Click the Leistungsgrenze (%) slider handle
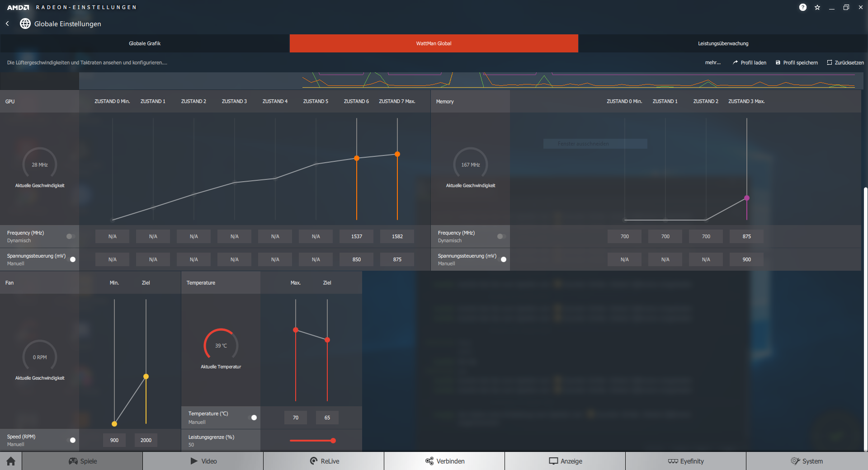 tap(333, 441)
